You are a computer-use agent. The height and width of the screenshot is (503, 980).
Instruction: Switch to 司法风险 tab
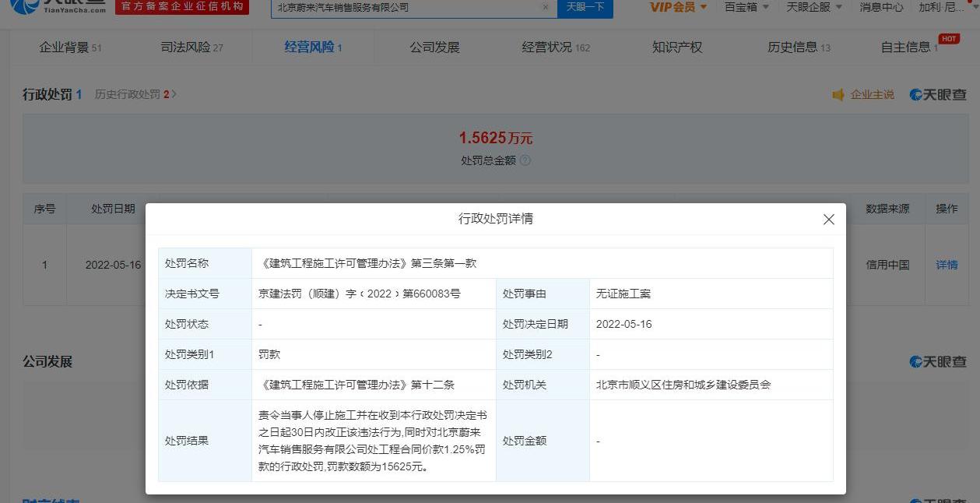191,47
